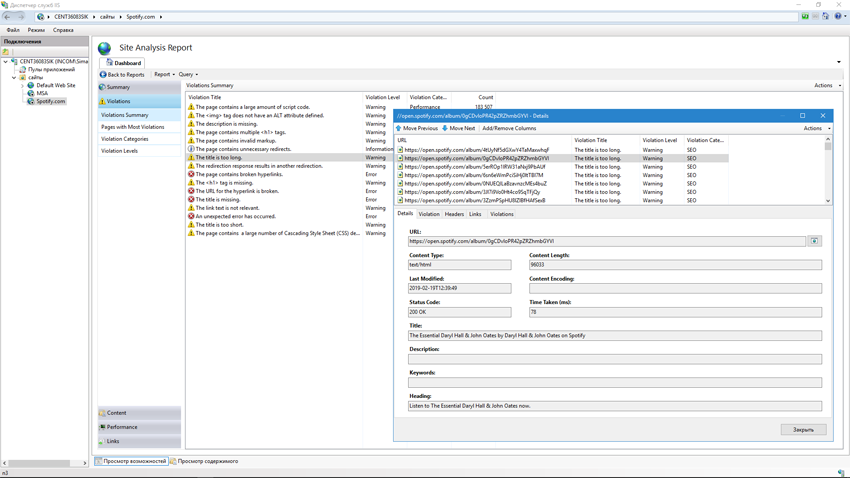
Task: Open the Query dropdown menu
Action: [188, 75]
